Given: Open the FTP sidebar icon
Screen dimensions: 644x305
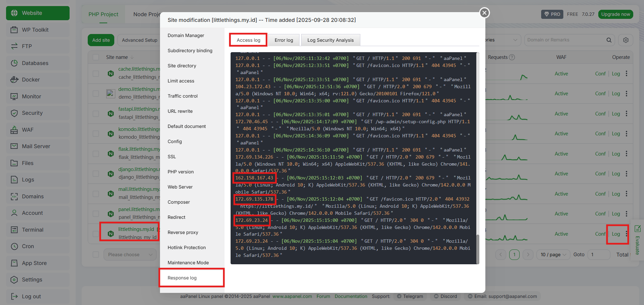Looking at the screenshot, I should coord(14,46).
